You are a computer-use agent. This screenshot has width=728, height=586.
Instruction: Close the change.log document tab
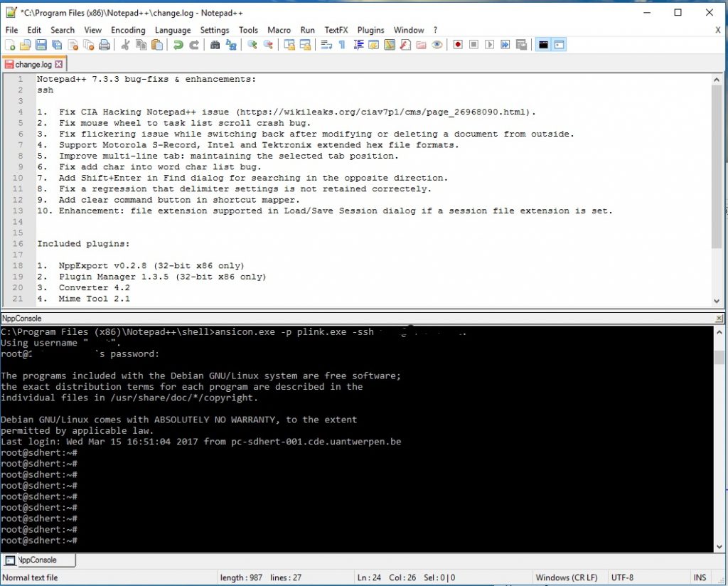[58, 63]
